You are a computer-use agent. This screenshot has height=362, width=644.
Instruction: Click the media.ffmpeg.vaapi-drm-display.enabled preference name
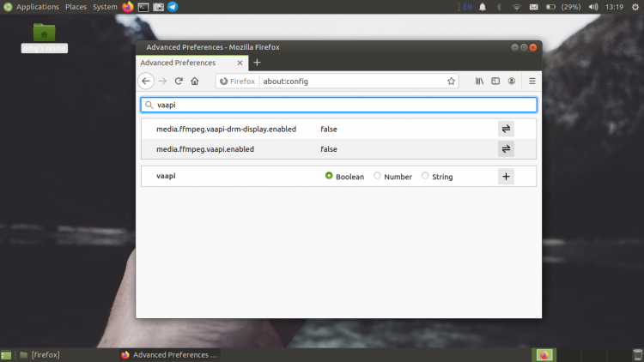click(226, 129)
